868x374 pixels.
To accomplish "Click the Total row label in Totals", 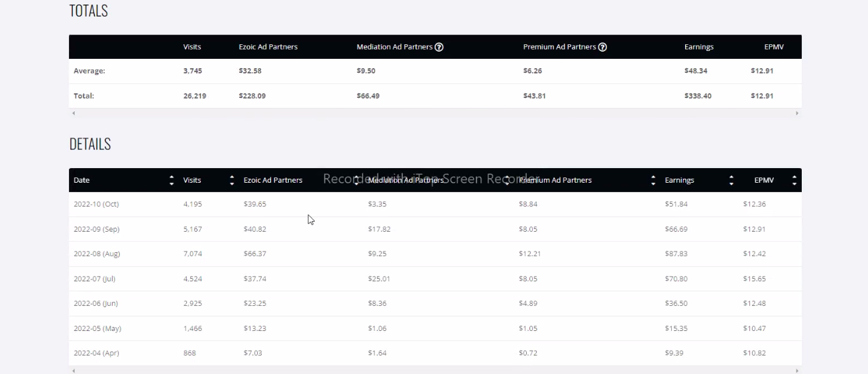I will (83, 96).
